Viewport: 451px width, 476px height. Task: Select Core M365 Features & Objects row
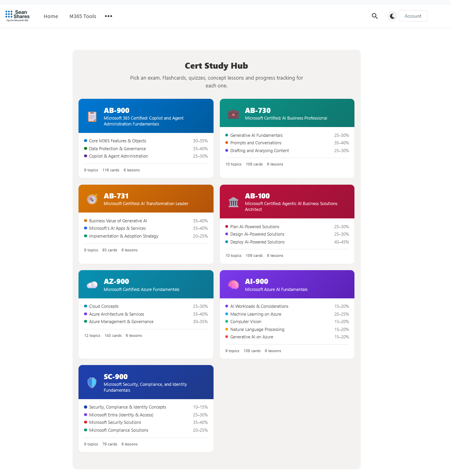coord(146,141)
